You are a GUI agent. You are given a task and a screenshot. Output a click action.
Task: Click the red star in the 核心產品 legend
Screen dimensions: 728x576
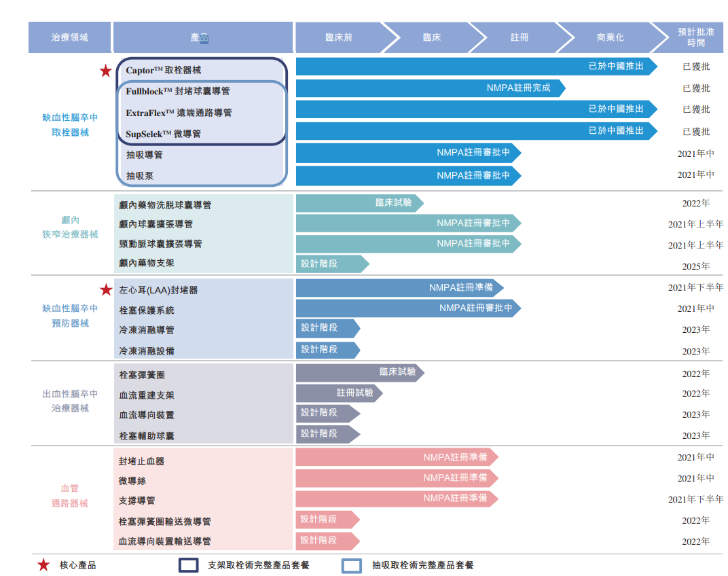43,564
